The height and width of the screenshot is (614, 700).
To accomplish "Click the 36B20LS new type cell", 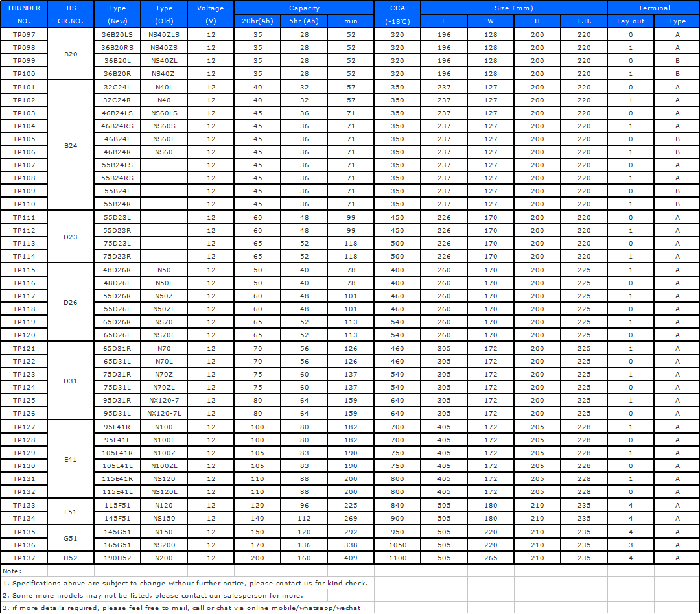I will point(117,35).
